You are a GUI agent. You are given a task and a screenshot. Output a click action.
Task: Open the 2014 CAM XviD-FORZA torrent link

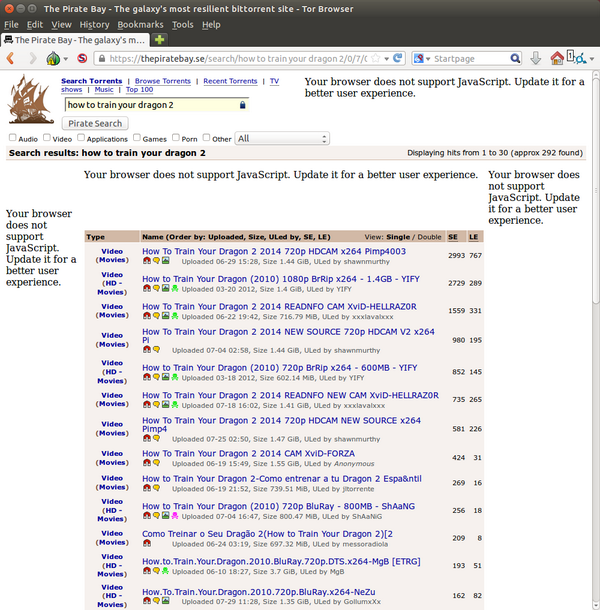pos(248,454)
